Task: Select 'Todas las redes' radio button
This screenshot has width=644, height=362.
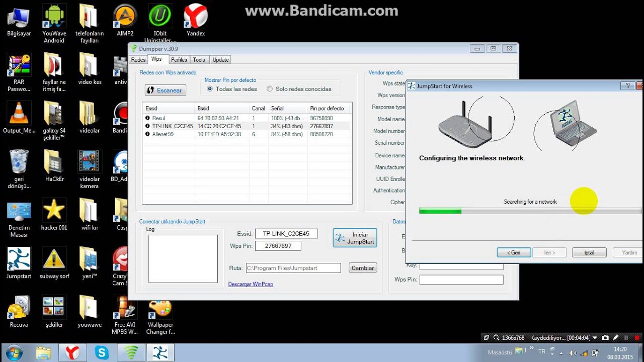Action: 210,89
